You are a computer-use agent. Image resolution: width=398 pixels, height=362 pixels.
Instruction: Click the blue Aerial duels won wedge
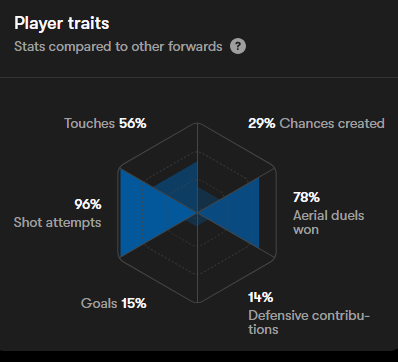click(x=239, y=213)
